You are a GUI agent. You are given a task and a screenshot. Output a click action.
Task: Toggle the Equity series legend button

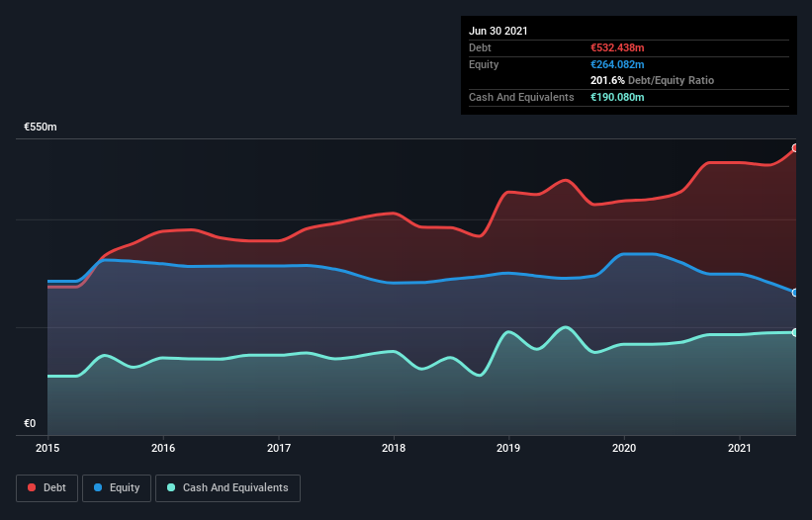point(117,488)
